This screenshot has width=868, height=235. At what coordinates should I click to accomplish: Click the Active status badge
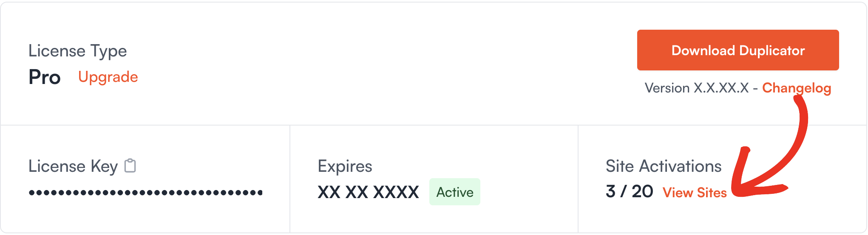pos(455,192)
